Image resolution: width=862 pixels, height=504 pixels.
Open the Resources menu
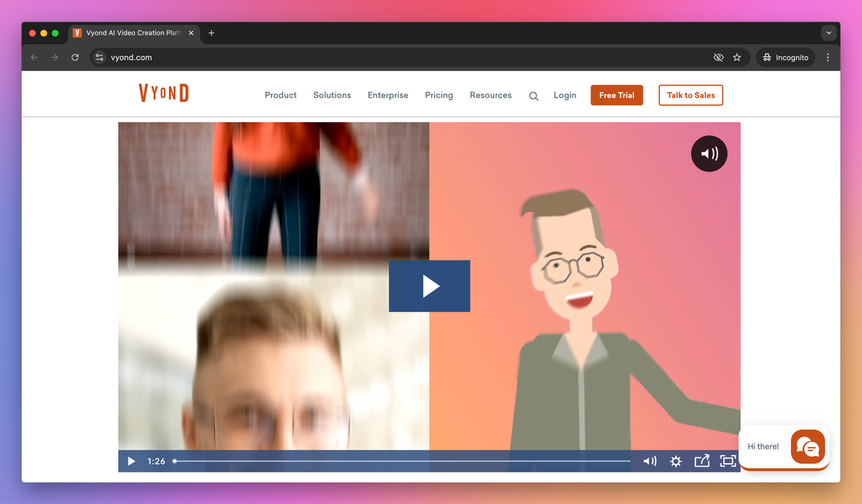(491, 95)
